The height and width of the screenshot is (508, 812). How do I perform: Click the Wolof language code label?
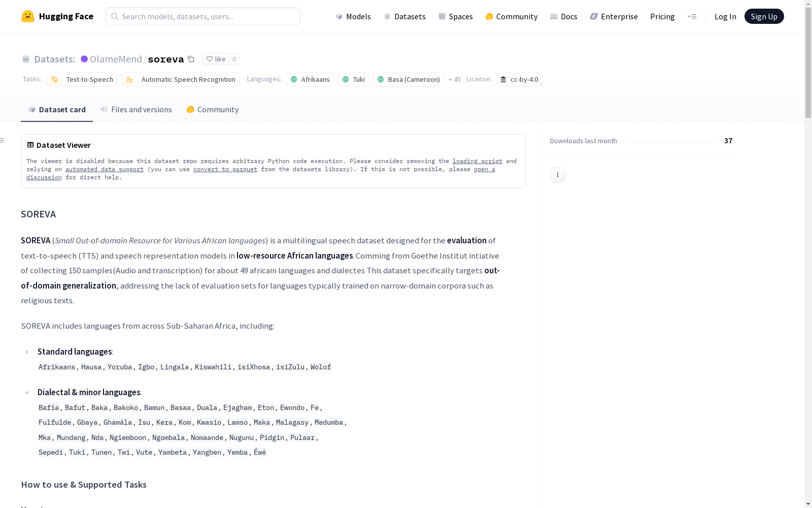321,367
